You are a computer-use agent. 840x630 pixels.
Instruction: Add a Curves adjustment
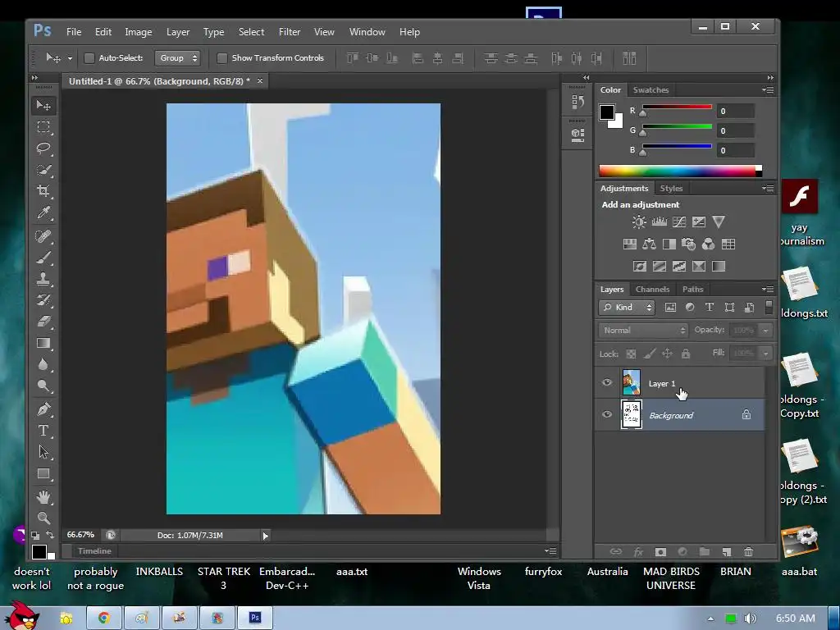(678, 221)
